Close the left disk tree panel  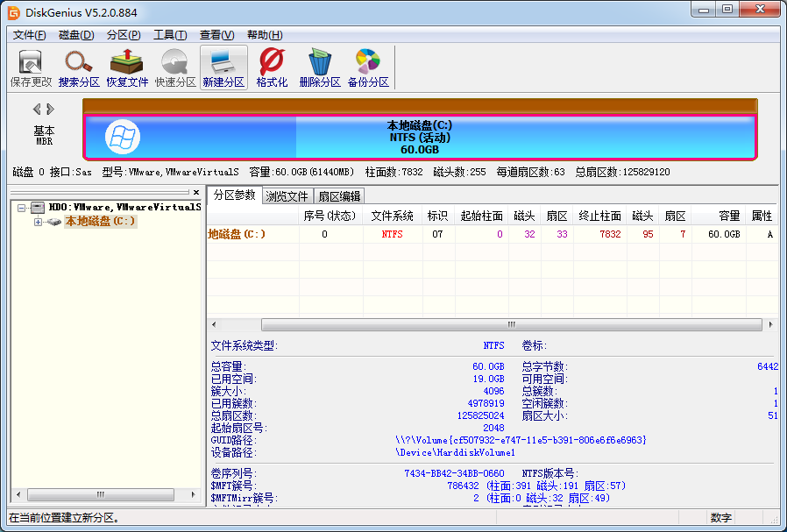[195, 192]
